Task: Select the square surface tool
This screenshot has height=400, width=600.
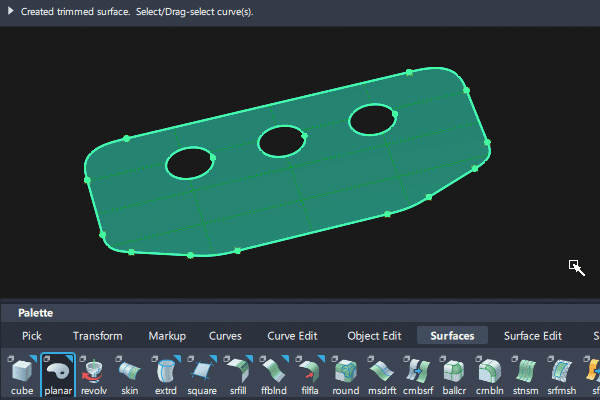Action: click(x=202, y=375)
